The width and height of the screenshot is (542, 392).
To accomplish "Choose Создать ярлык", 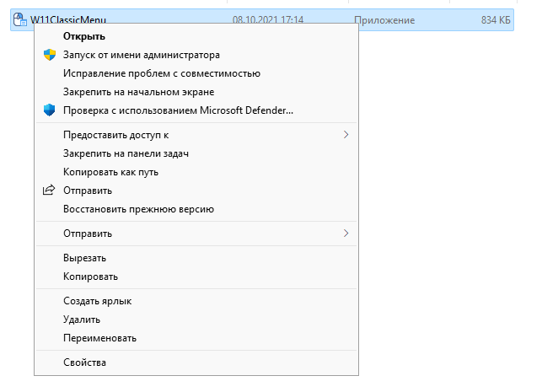I will [x=98, y=301].
